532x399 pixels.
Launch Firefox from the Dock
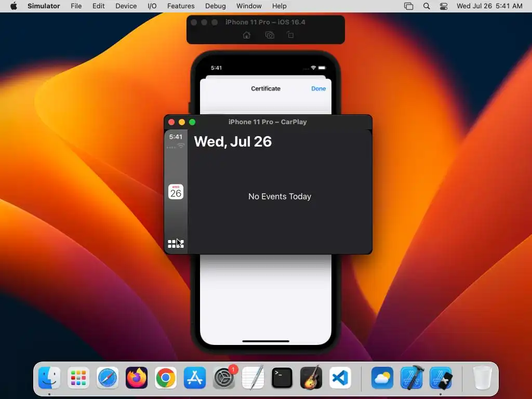137,378
